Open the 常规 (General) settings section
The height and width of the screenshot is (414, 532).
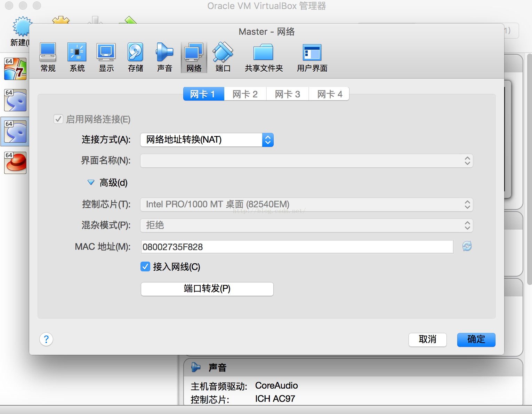click(48, 57)
